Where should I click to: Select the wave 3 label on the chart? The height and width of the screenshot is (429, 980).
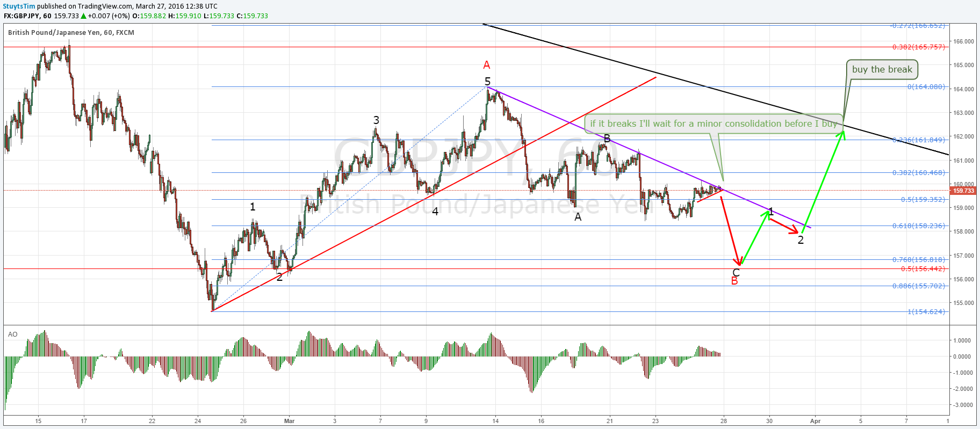click(376, 120)
